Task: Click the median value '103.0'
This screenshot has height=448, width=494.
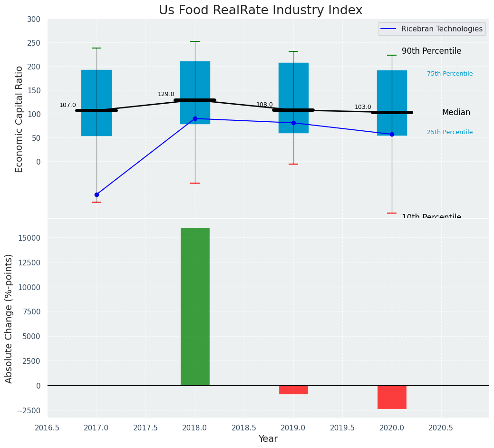Action: point(363,107)
